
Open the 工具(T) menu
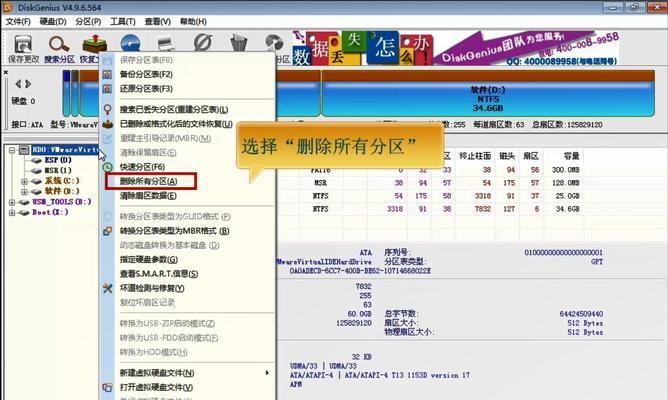tap(123, 21)
